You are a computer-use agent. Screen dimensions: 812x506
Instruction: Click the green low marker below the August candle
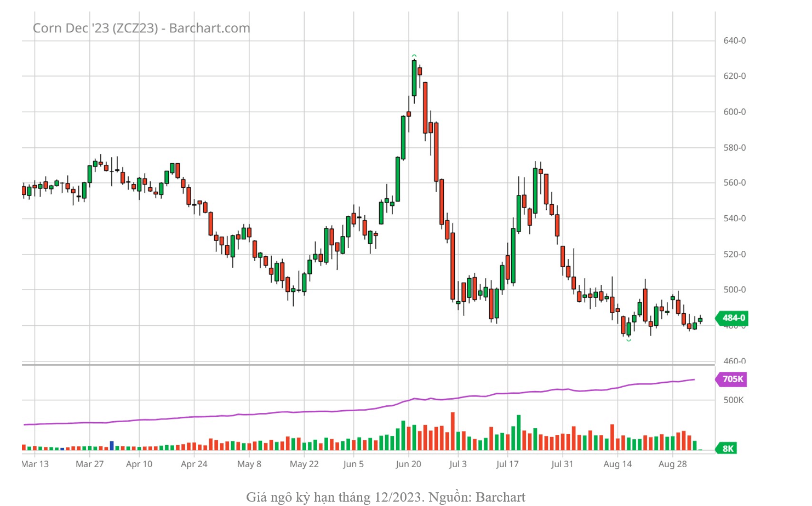point(628,340)
